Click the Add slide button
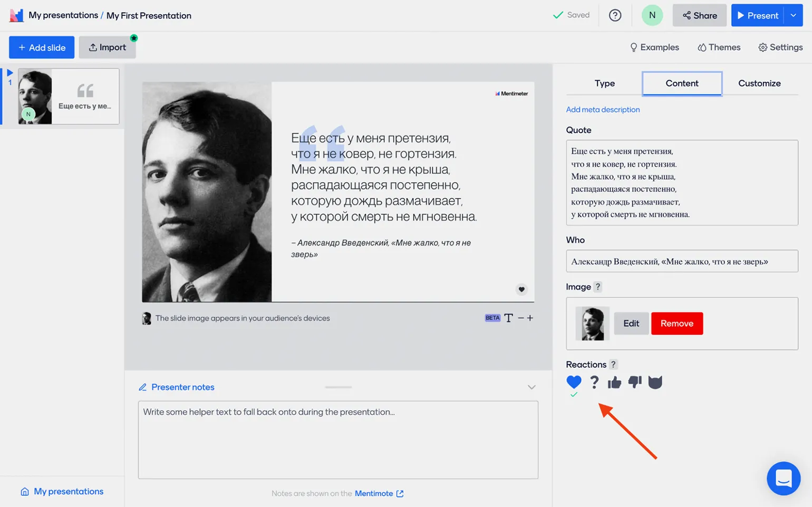Viewport: 812px width, 507px height. point(42,47)
